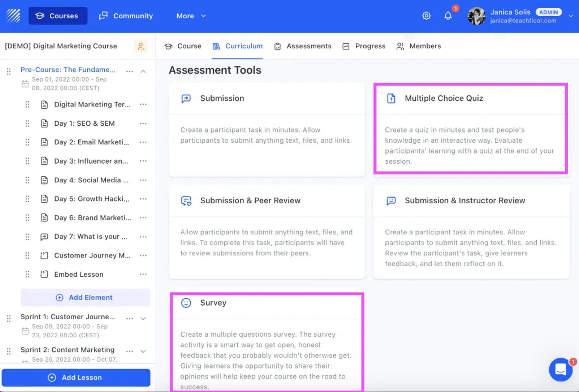Expand the Sprint 2: Content Marketing module
Image resolution: width=579 pixels, height=392 pixels.
[143, 351]
